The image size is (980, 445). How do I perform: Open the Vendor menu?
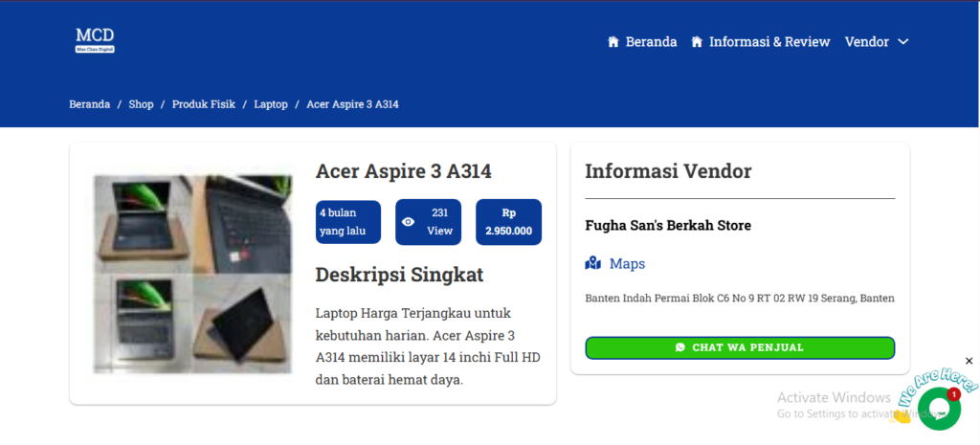click(x=866, y=42)
